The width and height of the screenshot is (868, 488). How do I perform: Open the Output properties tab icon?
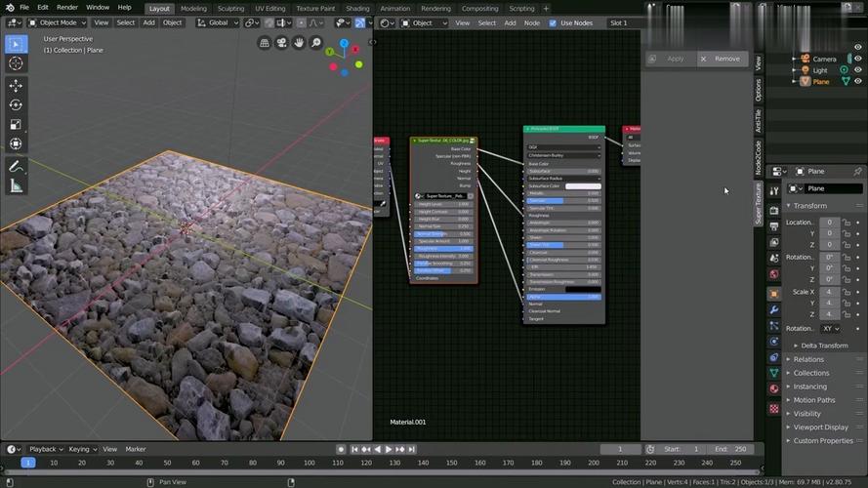[774, 226]
